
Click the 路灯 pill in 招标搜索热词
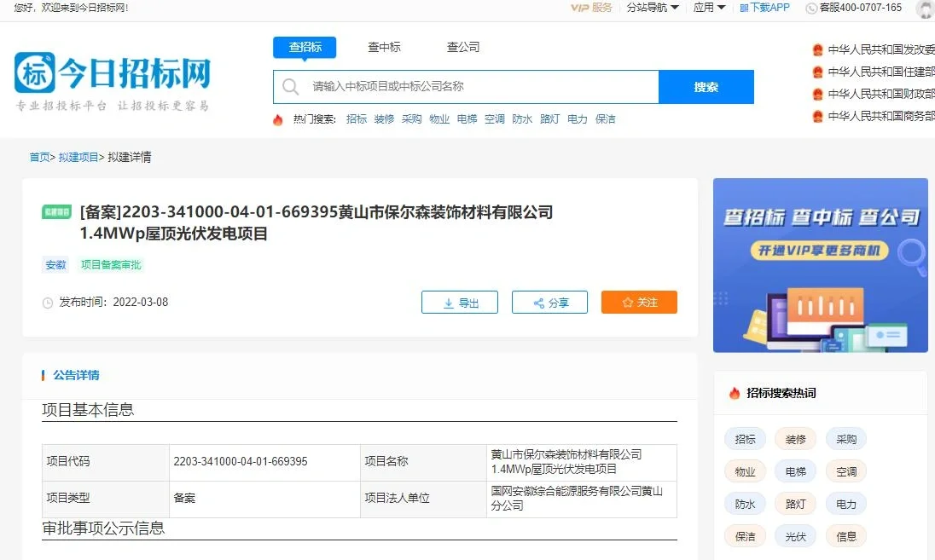pos(795,505)
